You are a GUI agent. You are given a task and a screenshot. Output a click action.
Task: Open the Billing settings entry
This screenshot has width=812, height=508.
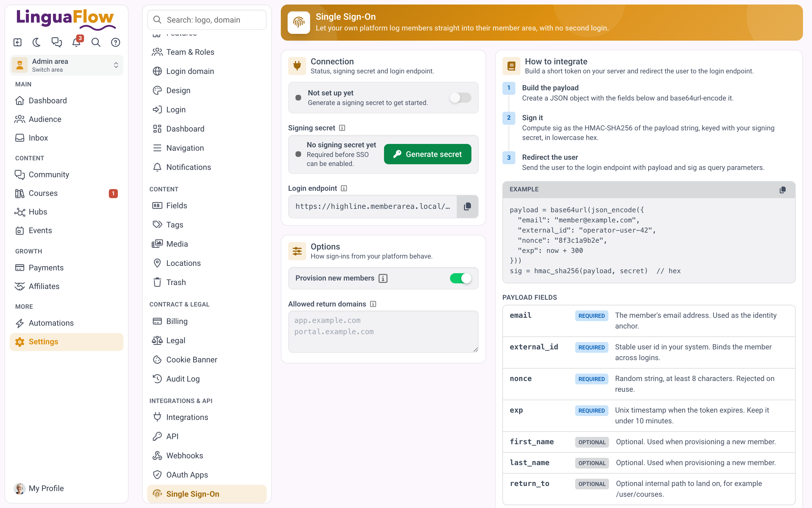[207, 321]
